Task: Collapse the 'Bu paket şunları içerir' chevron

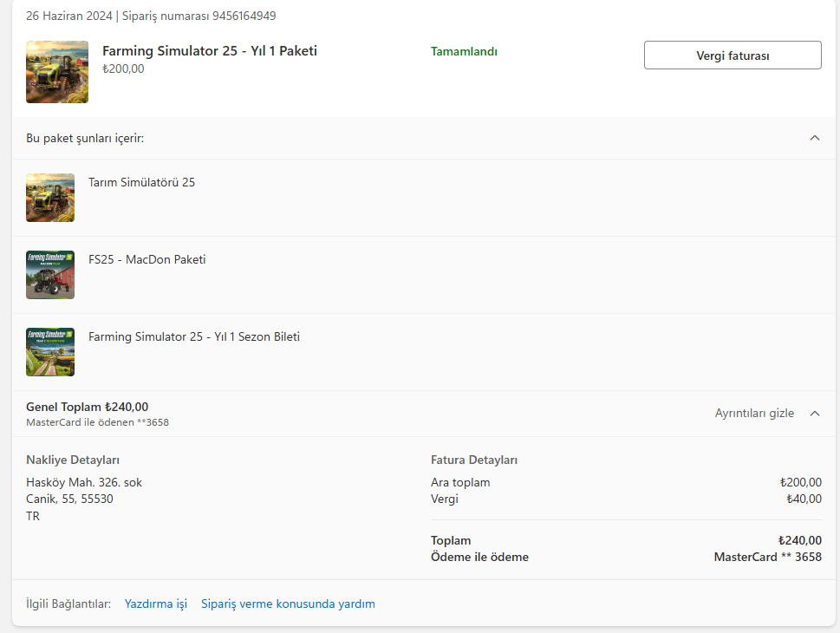Action: [815, 138]
